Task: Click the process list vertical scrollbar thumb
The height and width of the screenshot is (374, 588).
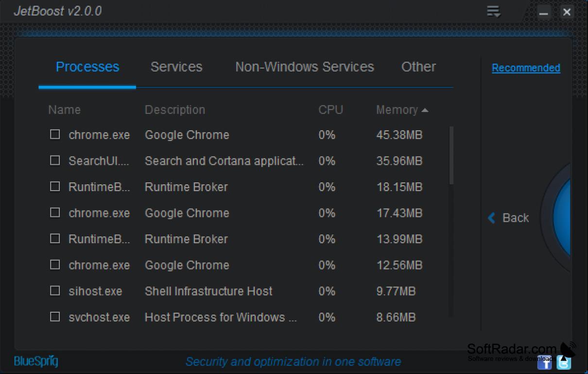Action: pyautogui.click(x=451, y=156)
